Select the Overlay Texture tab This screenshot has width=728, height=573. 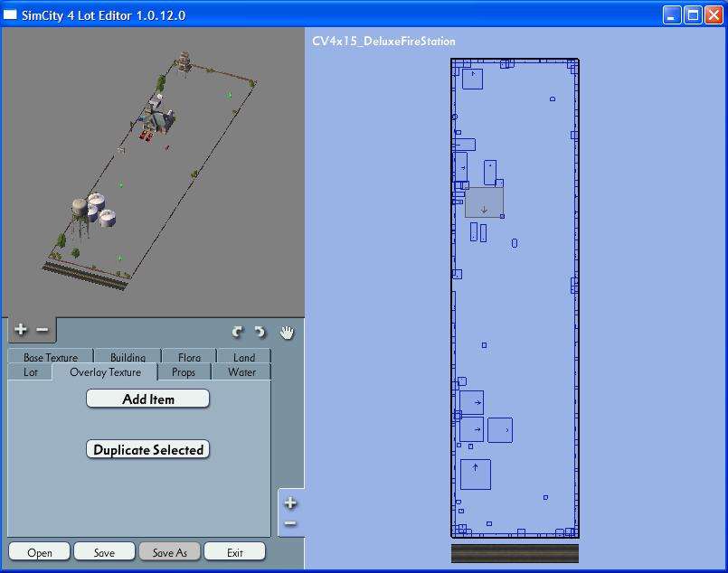[105, 371]
